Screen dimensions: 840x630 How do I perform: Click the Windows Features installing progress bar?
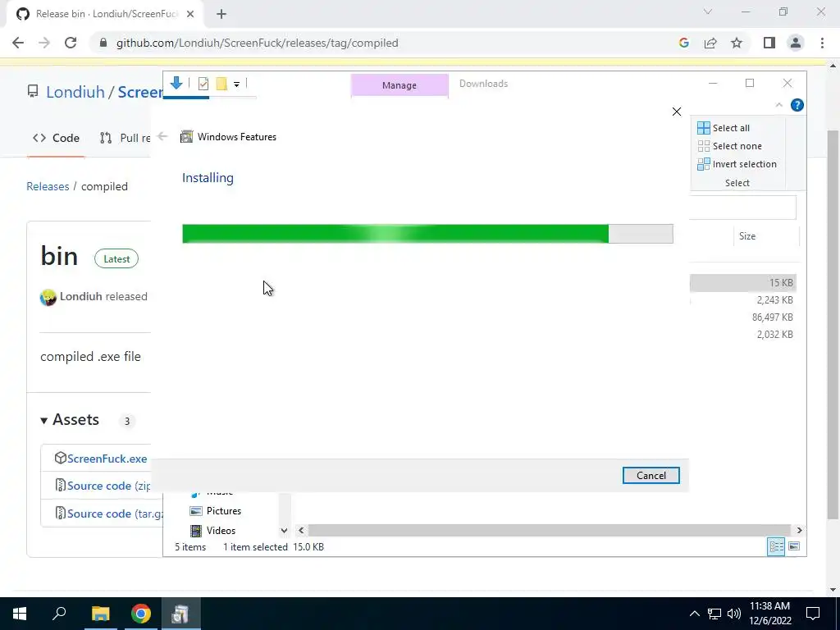click(427, 234)
